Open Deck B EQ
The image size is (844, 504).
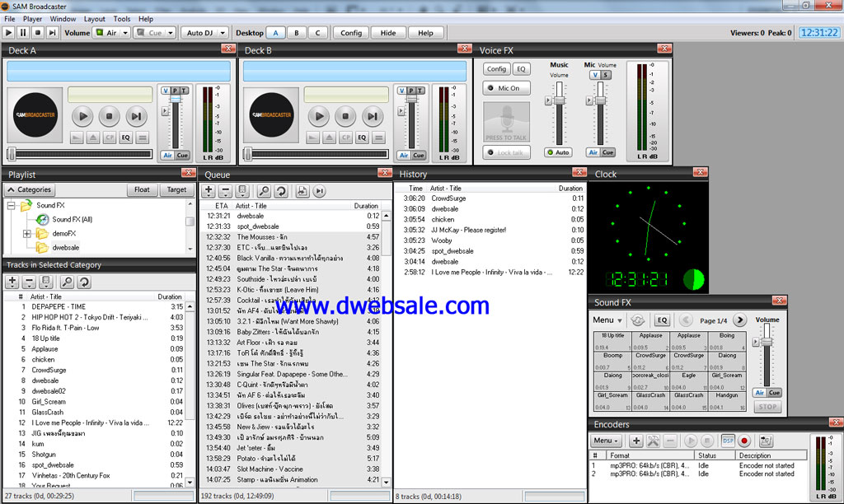[362, 138]
